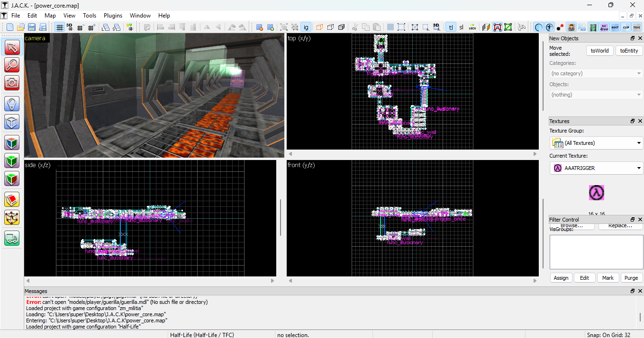Click the game controller run icon
The image size is (644, 338).
point(522,27)
